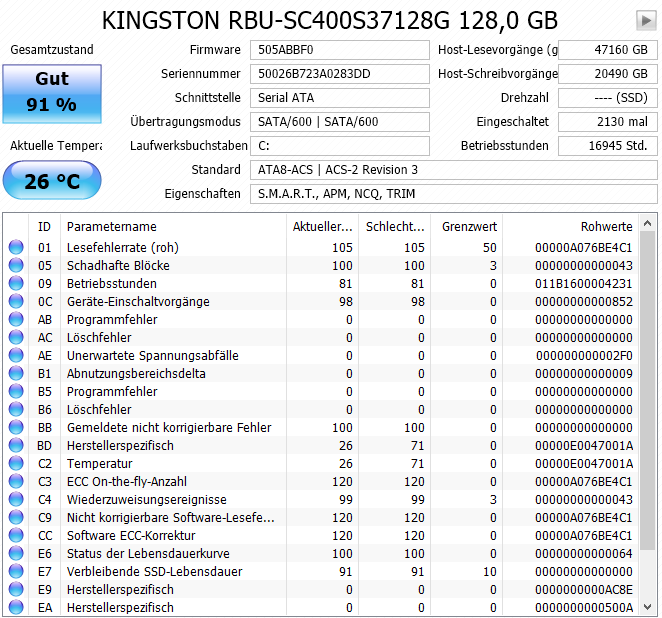Click the status orb for Status der Lebensdauerkurve

(x=16, y=553)
